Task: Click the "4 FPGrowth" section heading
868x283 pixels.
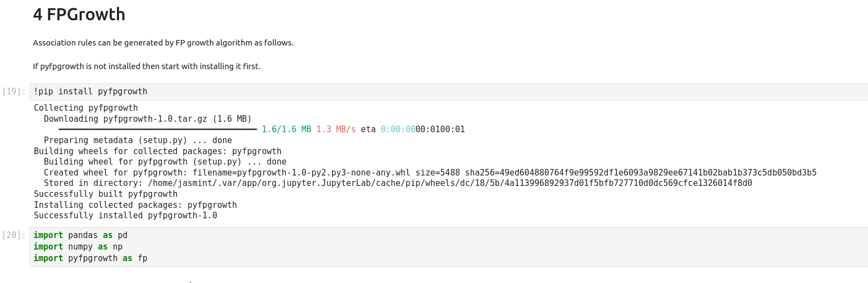Action: (79, 15)
